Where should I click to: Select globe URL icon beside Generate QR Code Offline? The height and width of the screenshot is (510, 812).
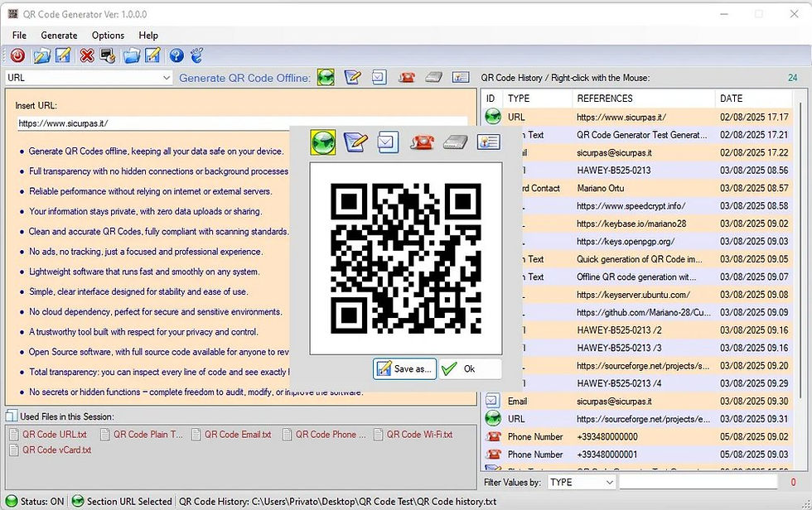coord(326,78)
